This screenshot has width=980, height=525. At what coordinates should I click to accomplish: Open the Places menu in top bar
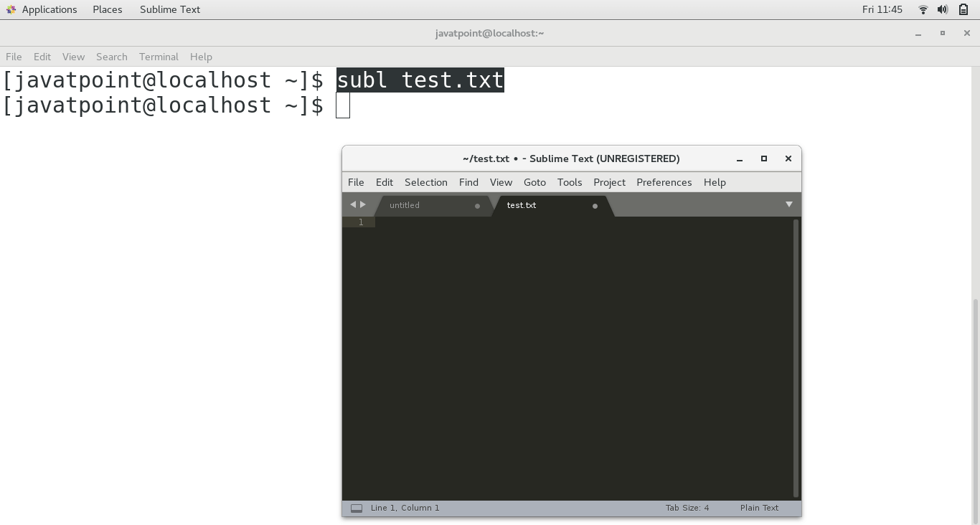pos(108,9)
